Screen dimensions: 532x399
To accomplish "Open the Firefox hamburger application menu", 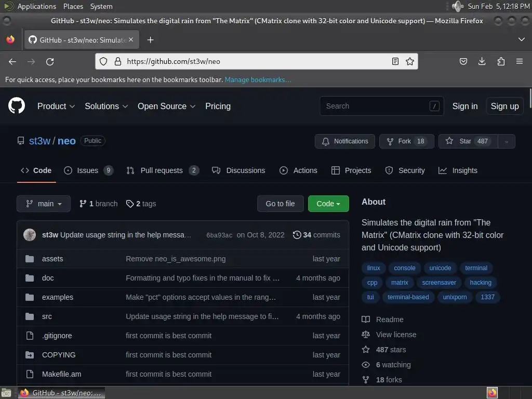I will [520, 61].
